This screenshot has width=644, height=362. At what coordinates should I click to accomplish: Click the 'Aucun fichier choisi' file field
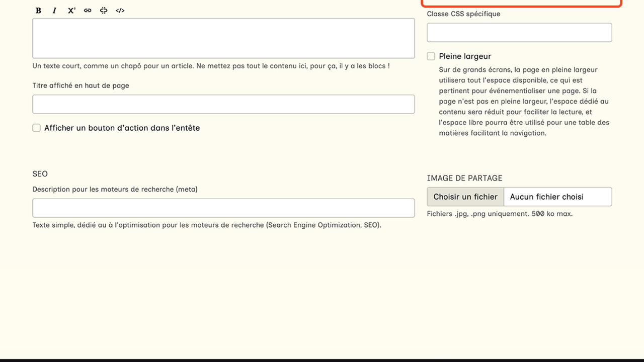(557, 197)
